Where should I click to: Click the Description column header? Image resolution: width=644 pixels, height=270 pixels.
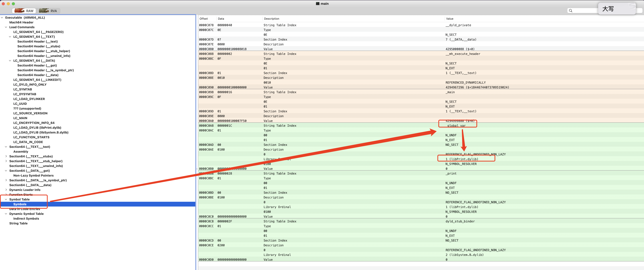click(x=271, y=19)
